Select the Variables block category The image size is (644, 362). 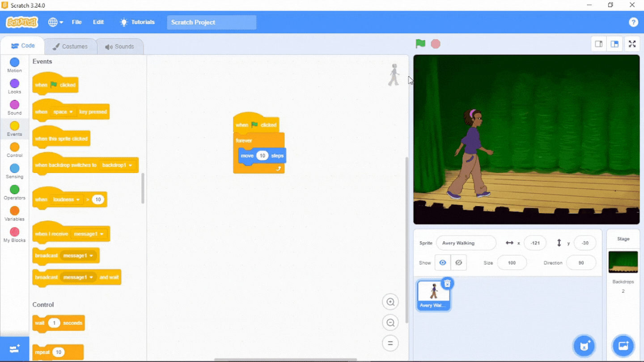click(15, 214)
